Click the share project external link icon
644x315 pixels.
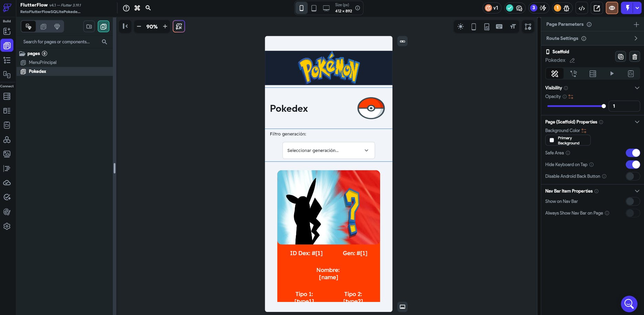597,8
